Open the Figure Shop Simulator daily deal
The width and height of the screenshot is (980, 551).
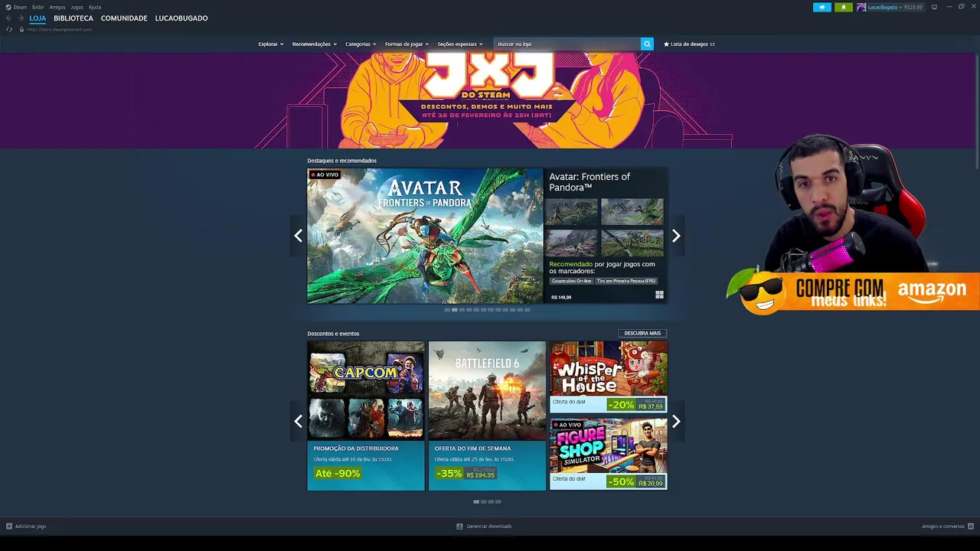609,454
